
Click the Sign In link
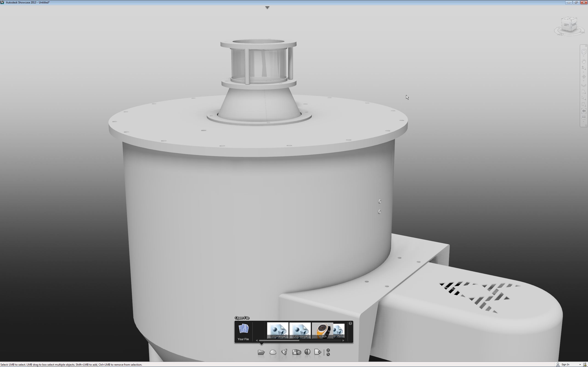(565, 364)
